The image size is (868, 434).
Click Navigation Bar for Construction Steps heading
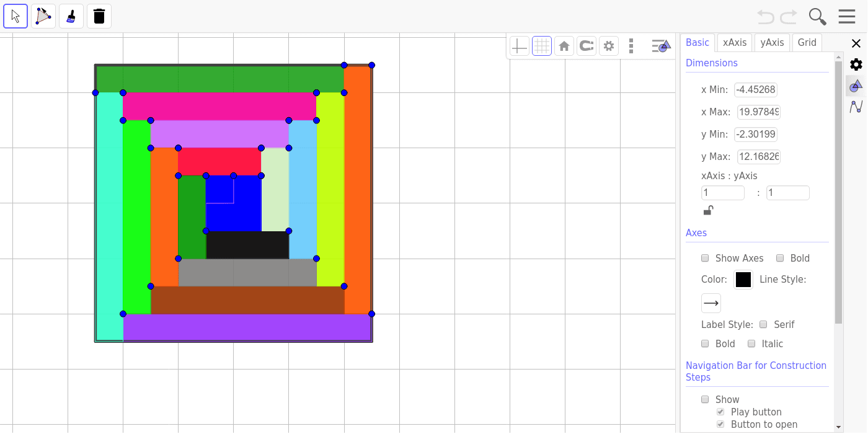[756, 371]
